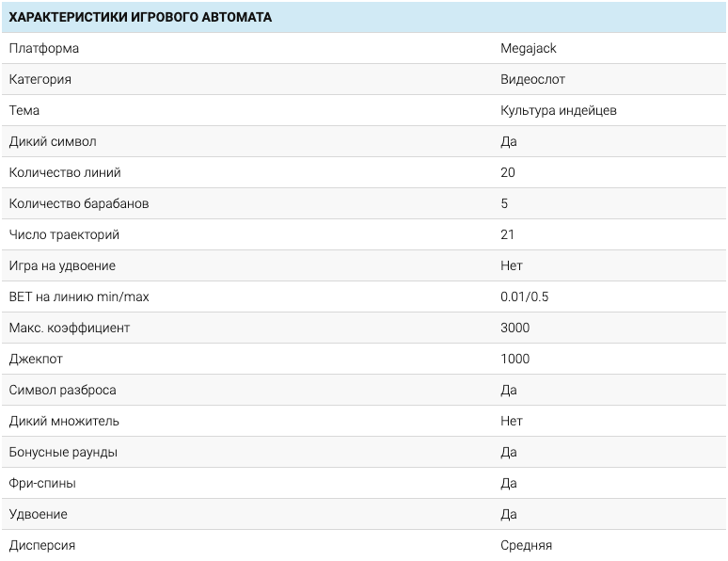Click the 'Удвоение' row label

39,514
